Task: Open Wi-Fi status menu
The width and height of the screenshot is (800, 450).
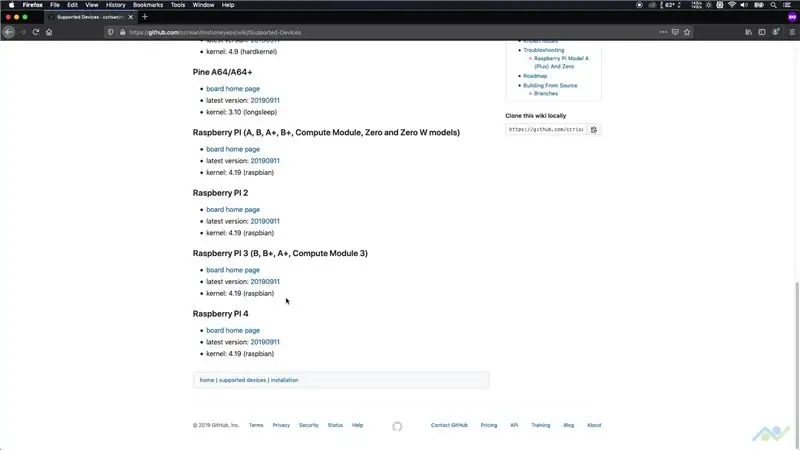Action: coord(732,5)
